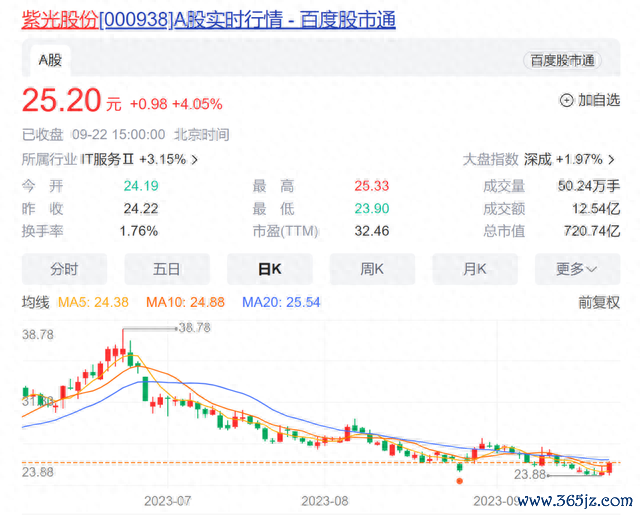
Task: Click the 2023-07 date axis label
Action: (x=167, y=501)
